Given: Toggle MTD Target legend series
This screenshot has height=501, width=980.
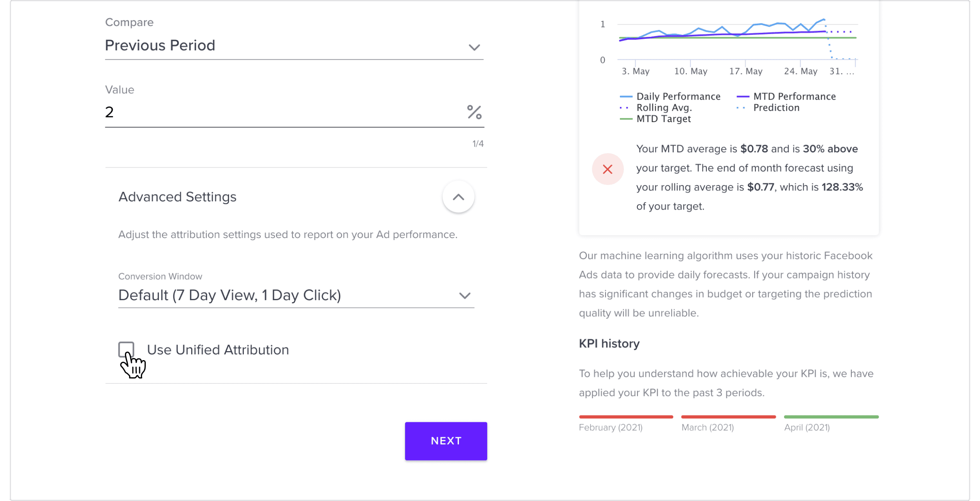Looking at the screenshot, I should [x=655, y=119].
